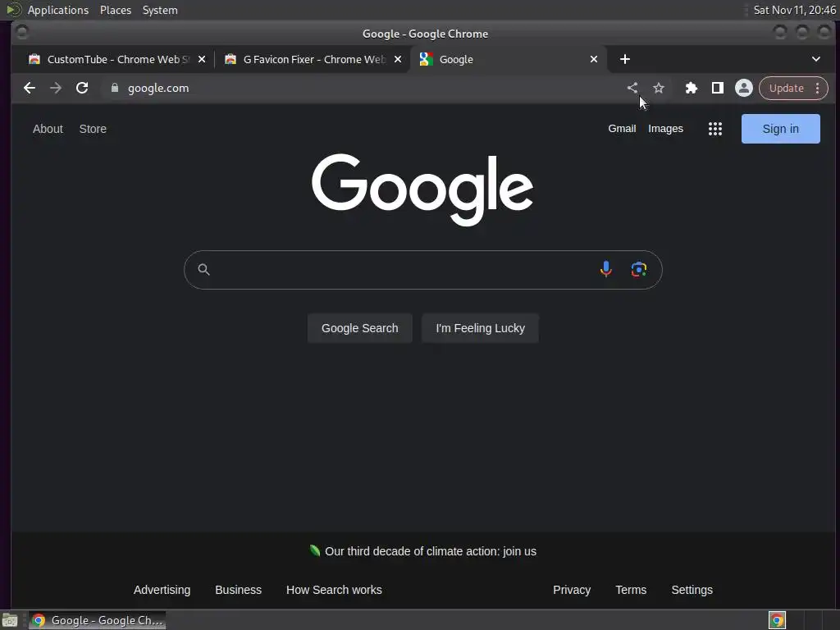Toggle the side panel icon
Screen dimensions: 840x630
[x=717, y=88]
